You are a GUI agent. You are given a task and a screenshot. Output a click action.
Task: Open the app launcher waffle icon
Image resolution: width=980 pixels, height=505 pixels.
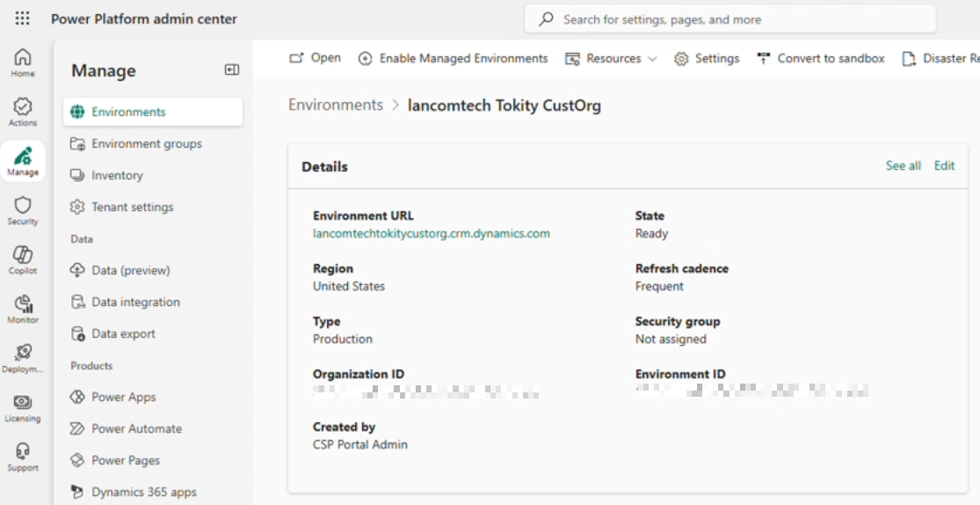[x=23, y=18]
